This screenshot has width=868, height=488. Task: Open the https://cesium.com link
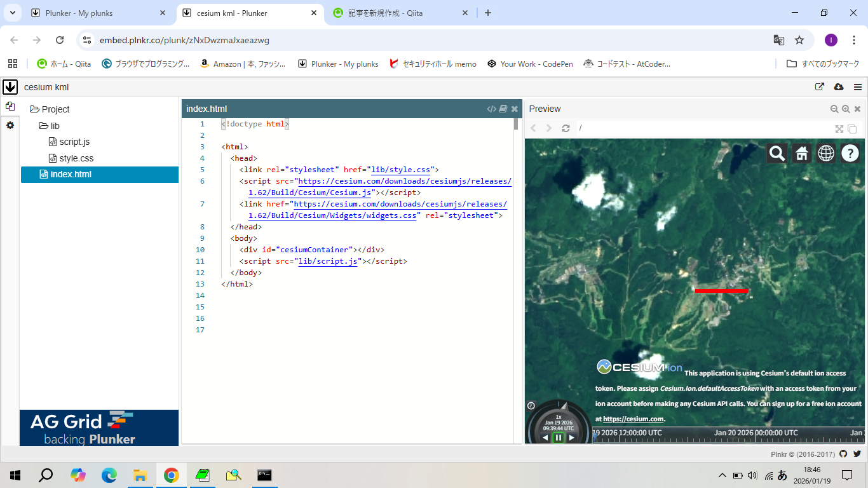(633, 419)
